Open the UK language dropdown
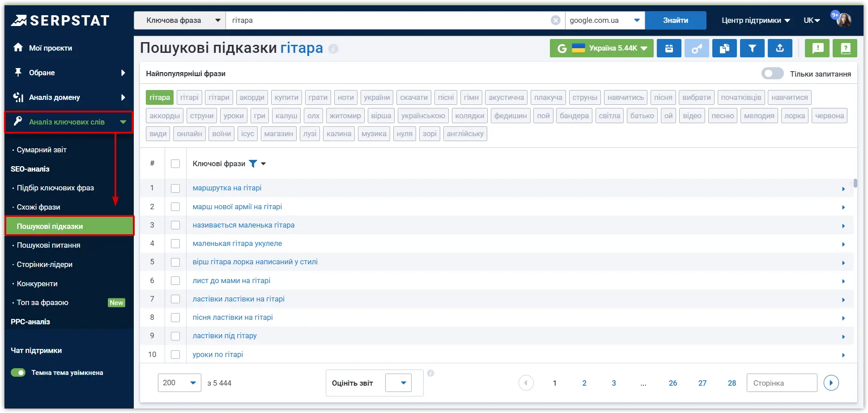This screenshot has width=868, height=413. coord(812,20)
